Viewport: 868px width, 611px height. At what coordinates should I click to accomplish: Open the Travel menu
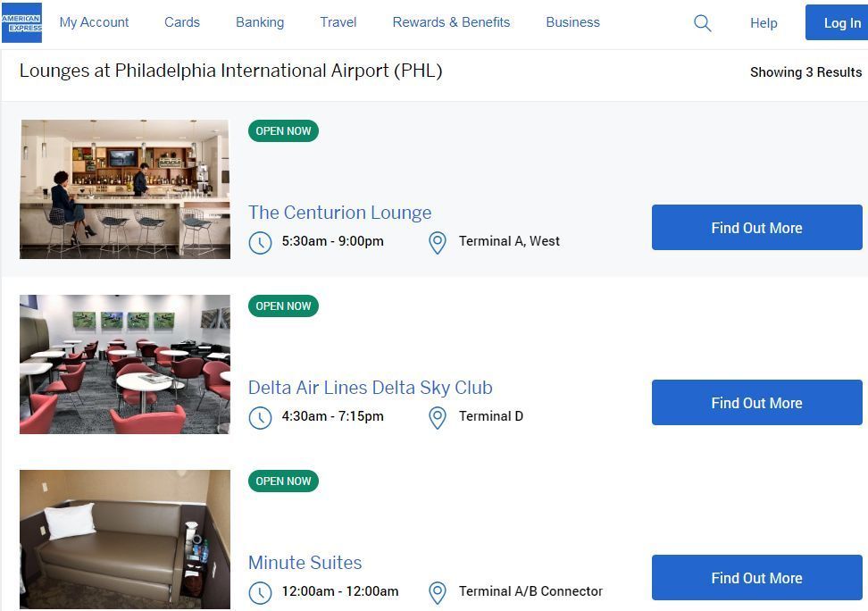coord(338,22)
